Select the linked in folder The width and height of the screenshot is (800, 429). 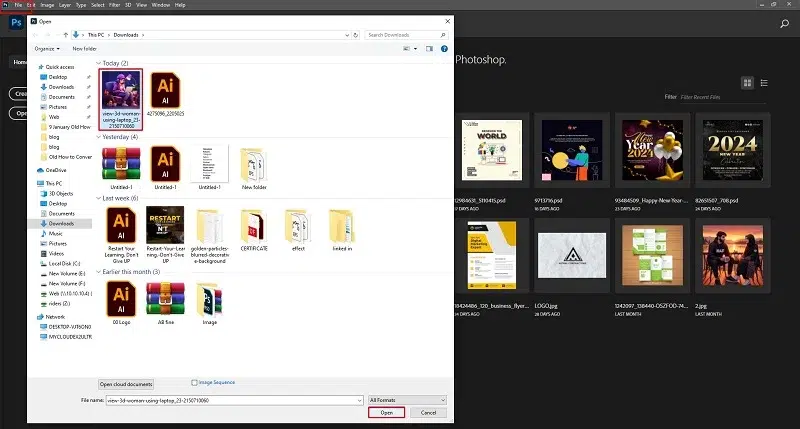click(342, 230)
